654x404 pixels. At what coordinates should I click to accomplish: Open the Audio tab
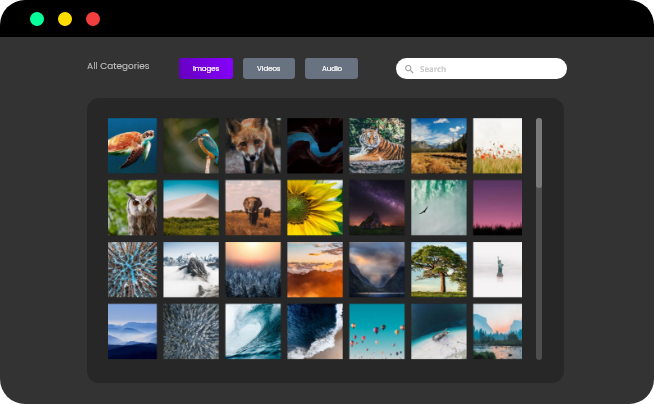click(331, 68)
